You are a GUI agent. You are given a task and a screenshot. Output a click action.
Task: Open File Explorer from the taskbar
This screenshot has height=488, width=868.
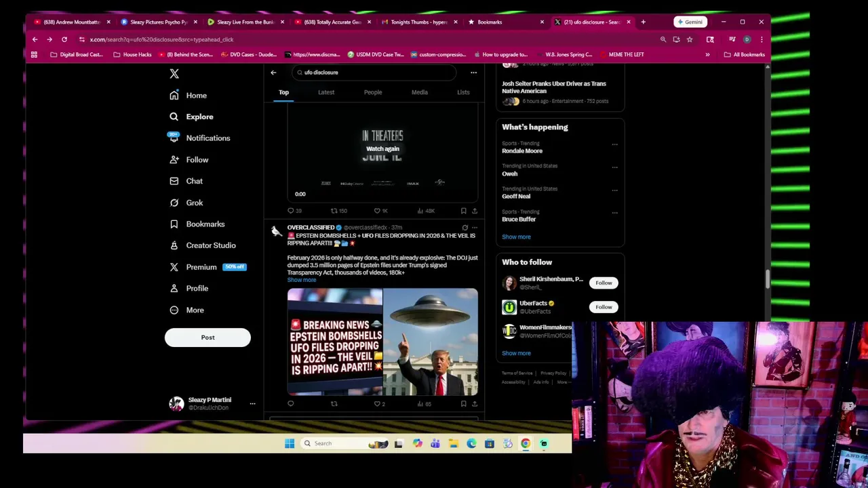click(453, 444)
